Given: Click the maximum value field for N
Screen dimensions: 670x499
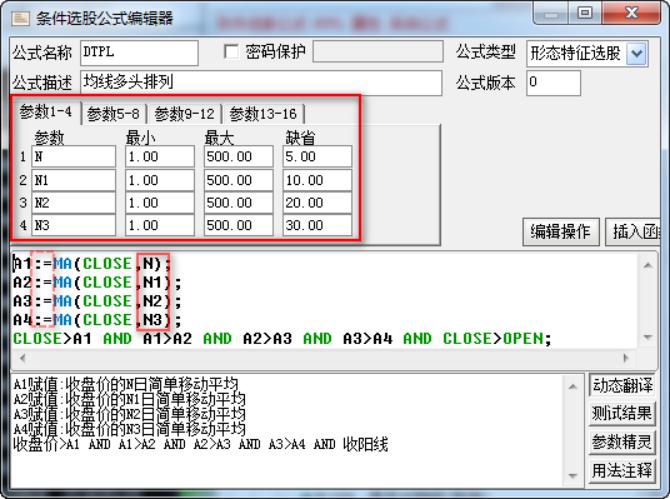Looking at the screenshot, I should pos(238,156).
